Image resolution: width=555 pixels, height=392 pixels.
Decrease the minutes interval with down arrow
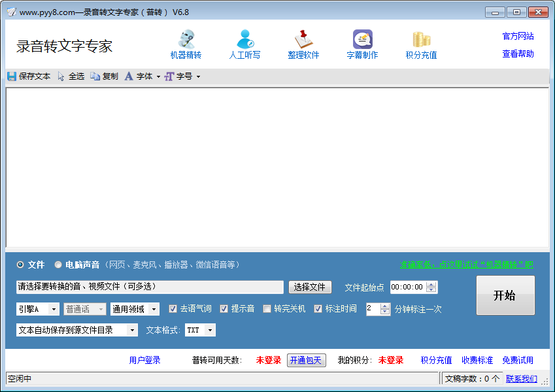point(385,312)
